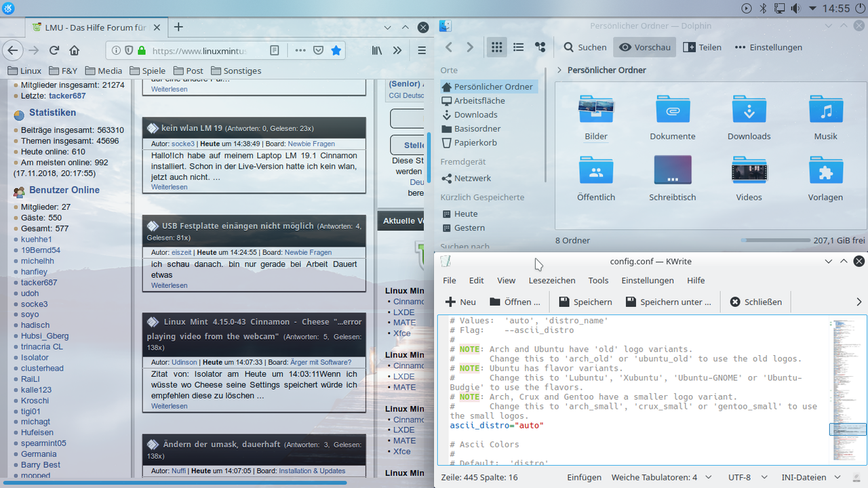The image size is (868, 488).
Task: Open Firefox page actions menu
Action: pyautogui.click(x=300, y=50)
